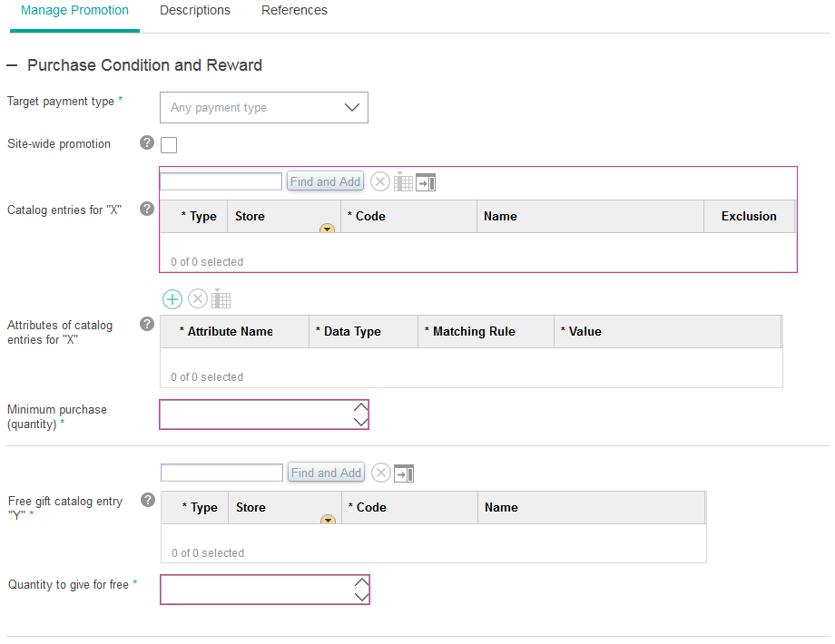Enable the Site-wide promotion checkbox
The image size is (835, 644).
point(169,145)
